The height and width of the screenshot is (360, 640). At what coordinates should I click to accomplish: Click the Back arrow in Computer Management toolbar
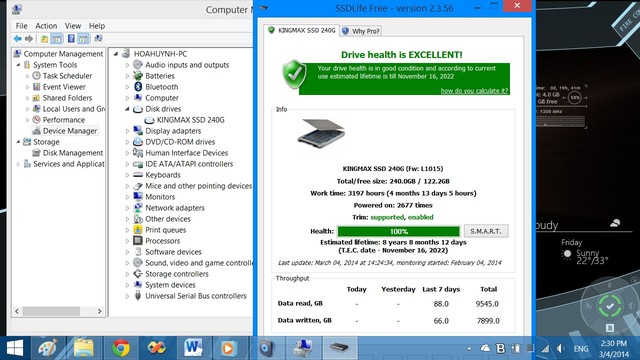pos(17,39)
